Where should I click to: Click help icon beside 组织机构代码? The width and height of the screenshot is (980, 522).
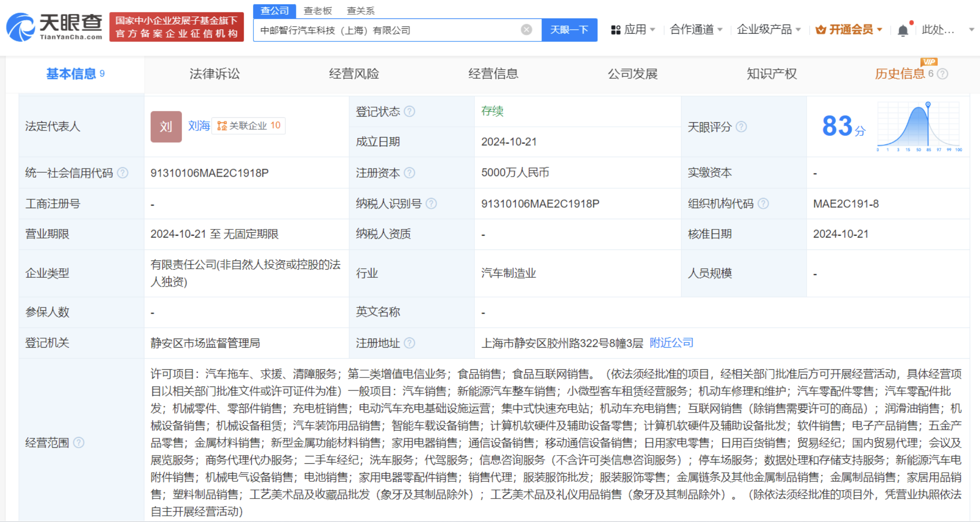point(763,204)
